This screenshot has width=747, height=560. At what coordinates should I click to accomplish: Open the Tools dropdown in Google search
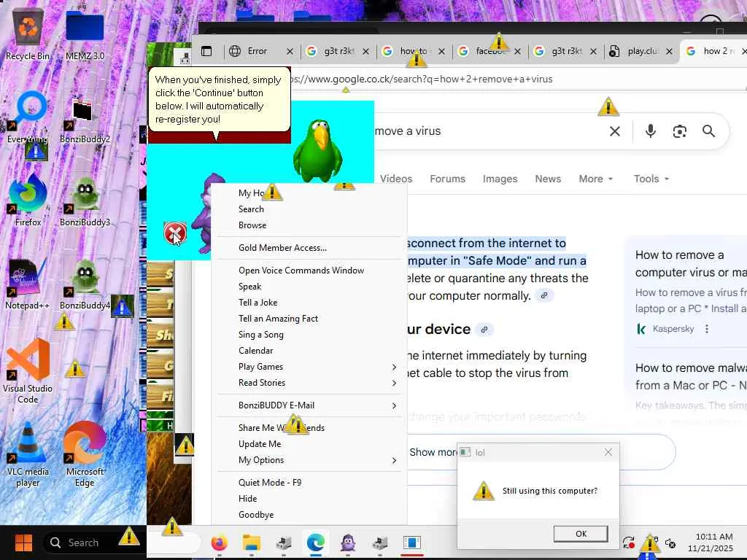coord(651,179)
